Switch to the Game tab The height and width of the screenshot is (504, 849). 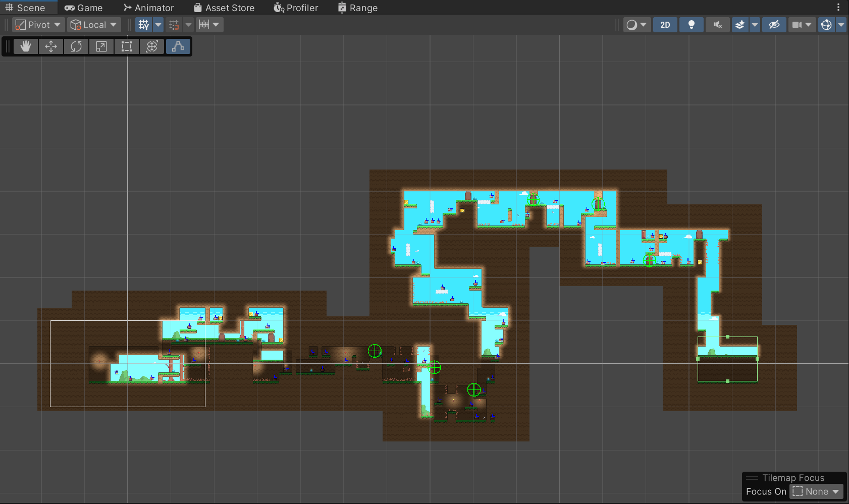84,8
